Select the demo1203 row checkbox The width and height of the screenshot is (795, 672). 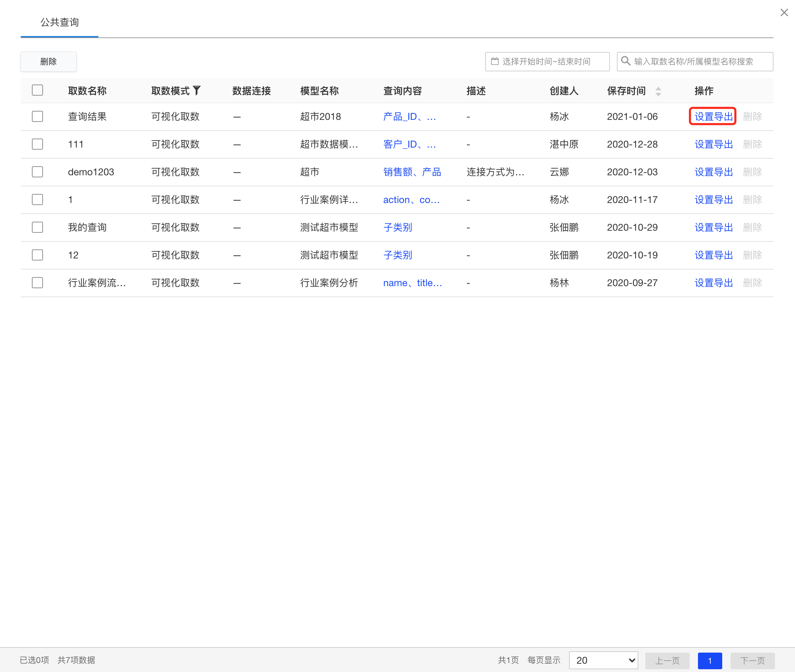pyautogui.click(x=37, y=172)
